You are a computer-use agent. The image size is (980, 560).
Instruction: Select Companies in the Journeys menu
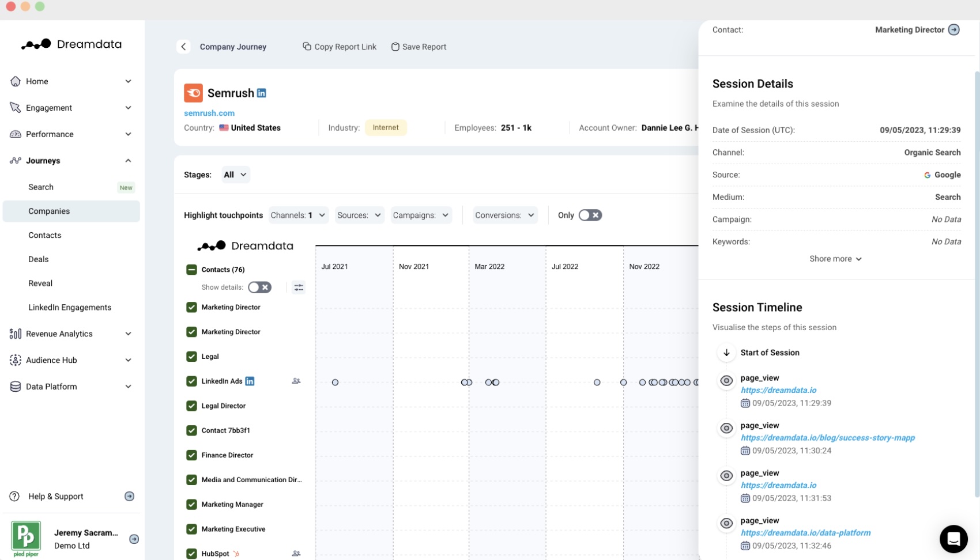[x=71, y=211]
